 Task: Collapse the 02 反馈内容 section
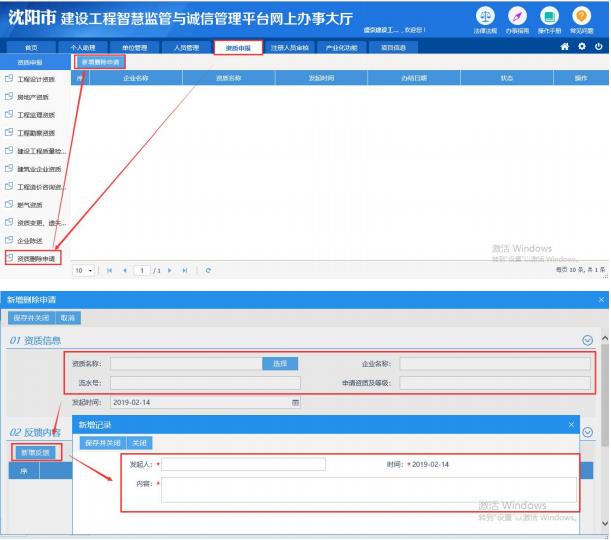[588, 433]
